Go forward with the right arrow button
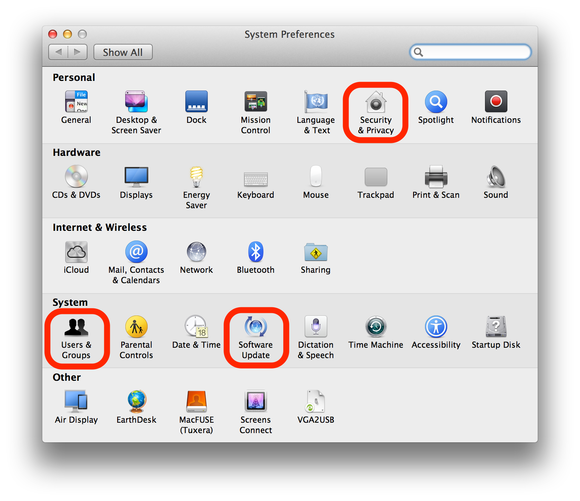580x501 pixels. pyautogui.click(x=77, y=52)
